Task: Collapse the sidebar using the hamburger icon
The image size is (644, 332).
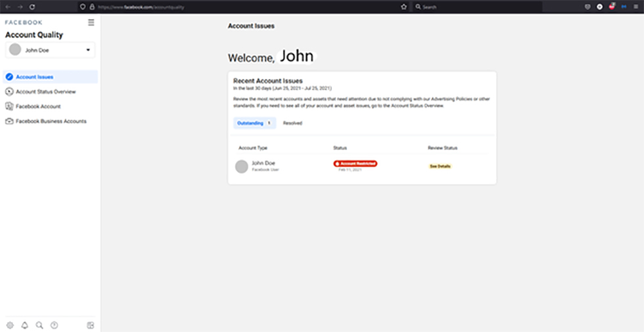Action: point(91,22)
